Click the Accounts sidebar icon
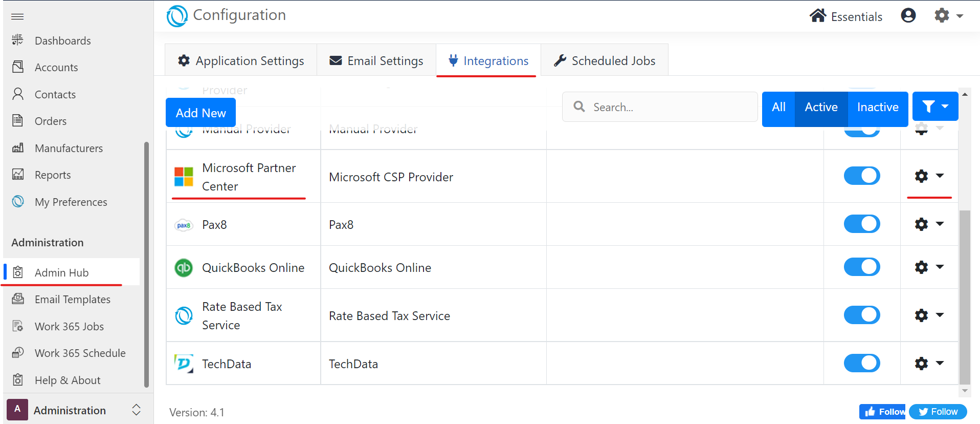The width and height of the screenshot is (980, 424). tap(18, 67)
